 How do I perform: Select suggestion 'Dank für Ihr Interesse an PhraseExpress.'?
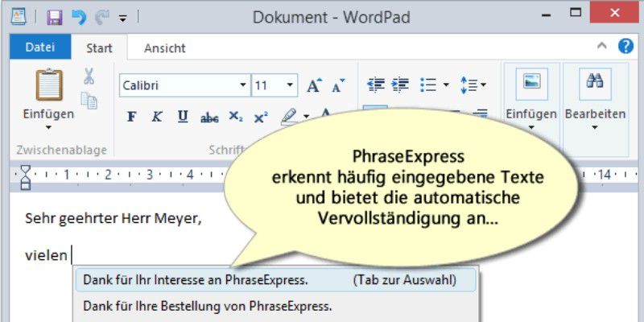275,279
